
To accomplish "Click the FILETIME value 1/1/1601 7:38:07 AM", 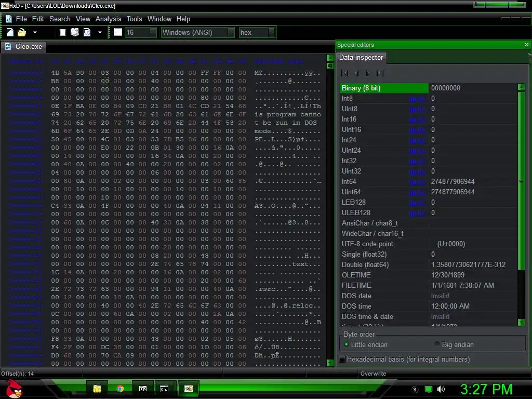I will coord(462,286).
